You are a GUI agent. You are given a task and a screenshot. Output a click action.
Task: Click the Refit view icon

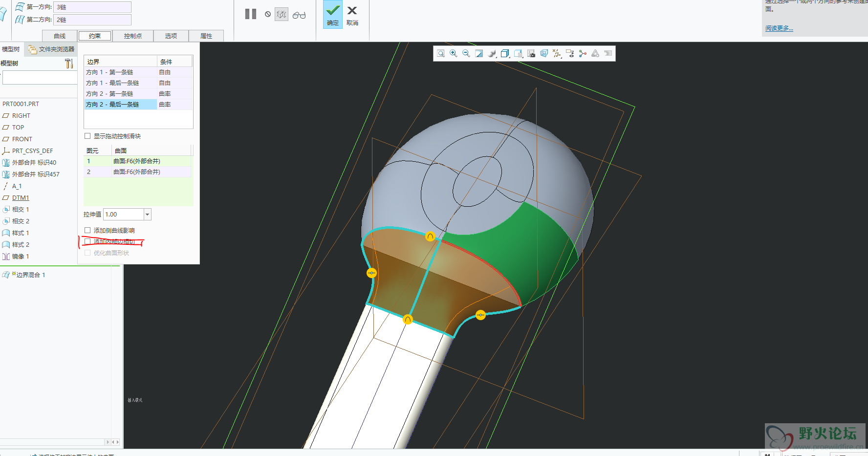pos(441,53)
